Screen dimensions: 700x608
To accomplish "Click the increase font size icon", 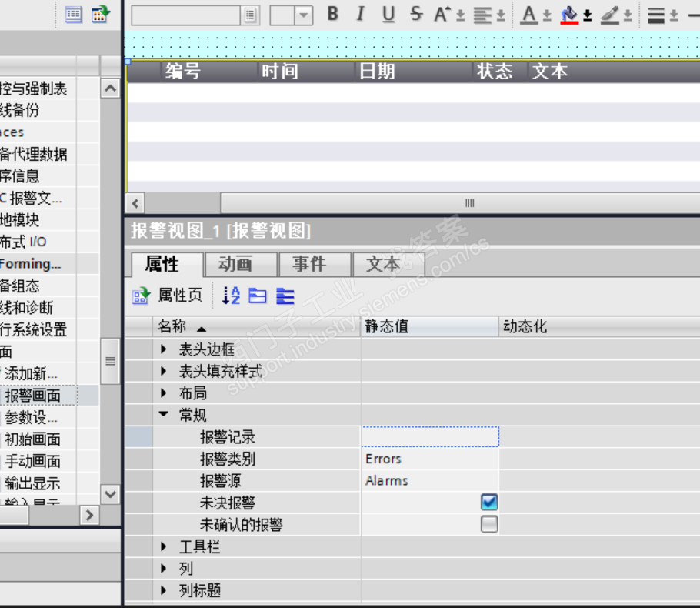I will [442, 15].
